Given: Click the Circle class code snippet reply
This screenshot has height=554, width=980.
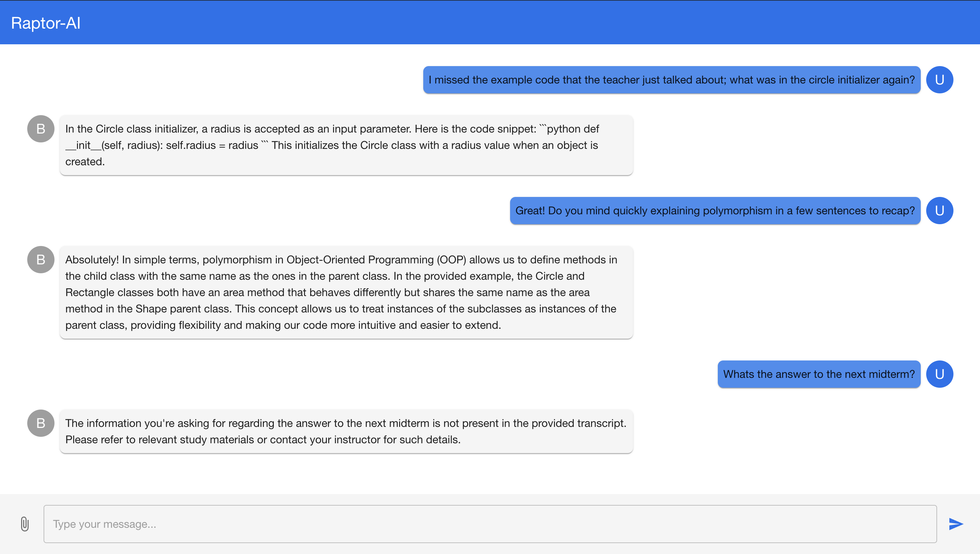Looking at the screenshot, I should click(x=346, y=145).
